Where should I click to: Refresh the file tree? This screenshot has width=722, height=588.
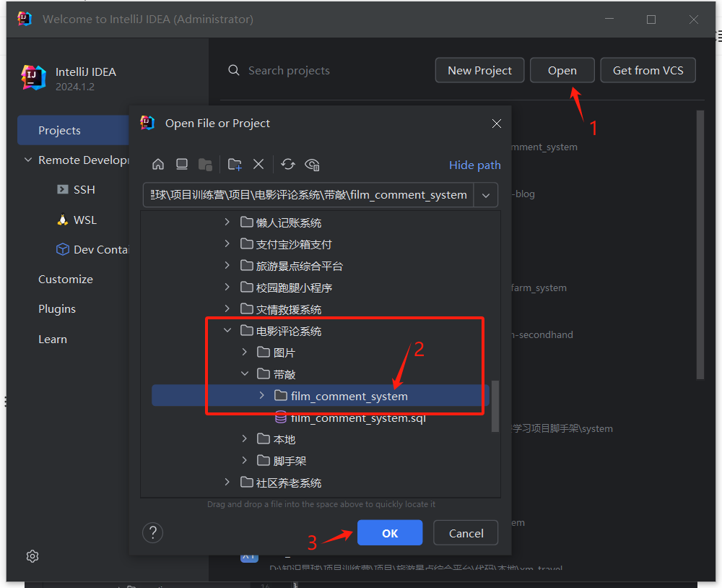(x=288, y=164)
